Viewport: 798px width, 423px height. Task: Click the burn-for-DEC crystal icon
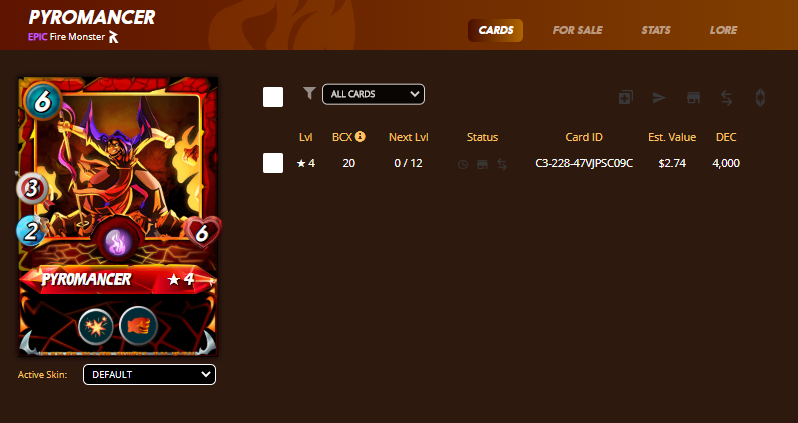(x=760, y=97)
